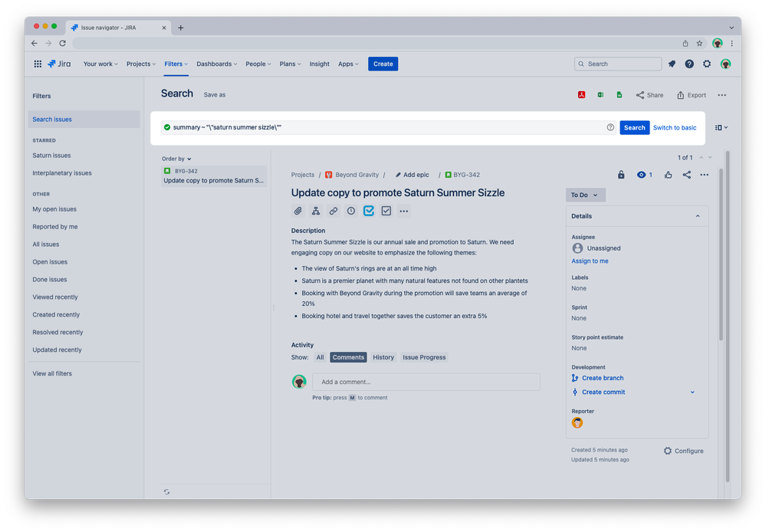Export results via PDF icon

[x=581, y=95]
